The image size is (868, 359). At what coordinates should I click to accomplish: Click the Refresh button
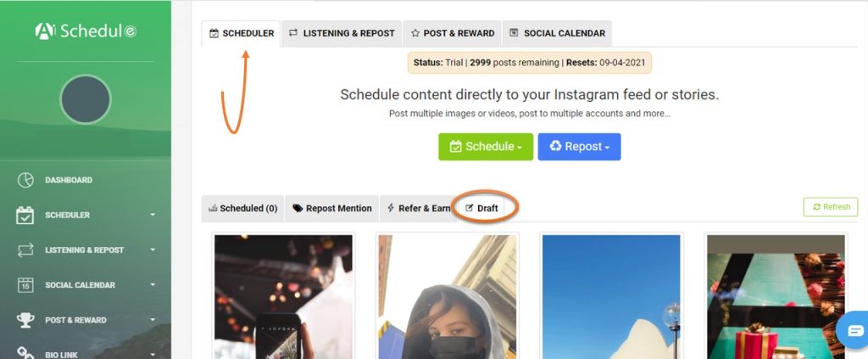click(831, 206)
